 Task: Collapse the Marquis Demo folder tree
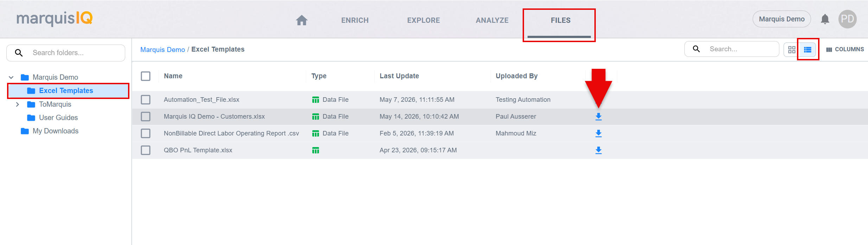point(11,77)
